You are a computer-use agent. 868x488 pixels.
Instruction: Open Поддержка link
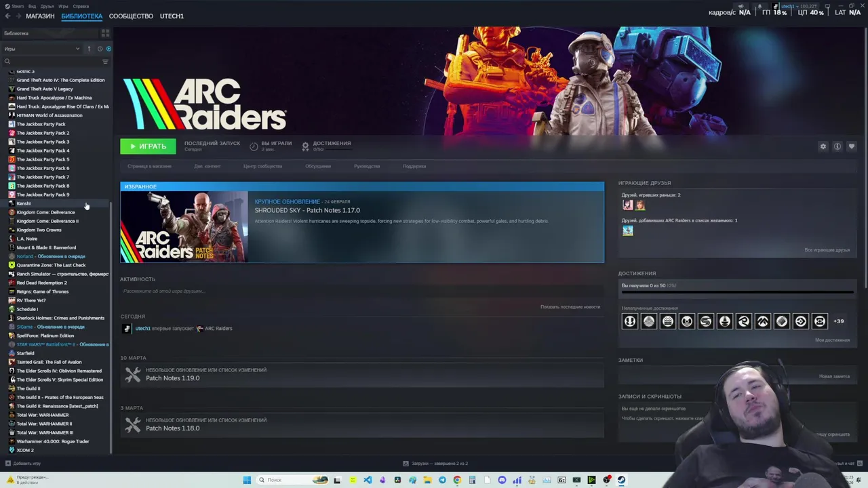click(414, 166)
